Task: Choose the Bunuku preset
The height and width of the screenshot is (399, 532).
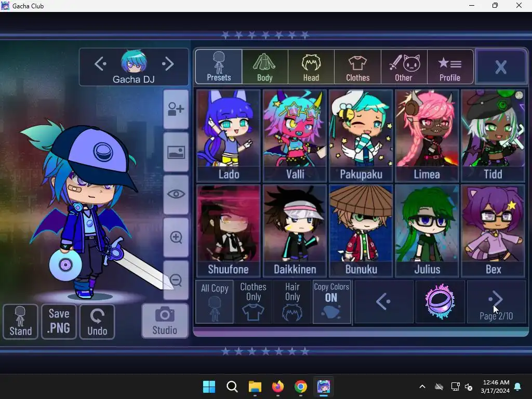Action: (361, 231)
